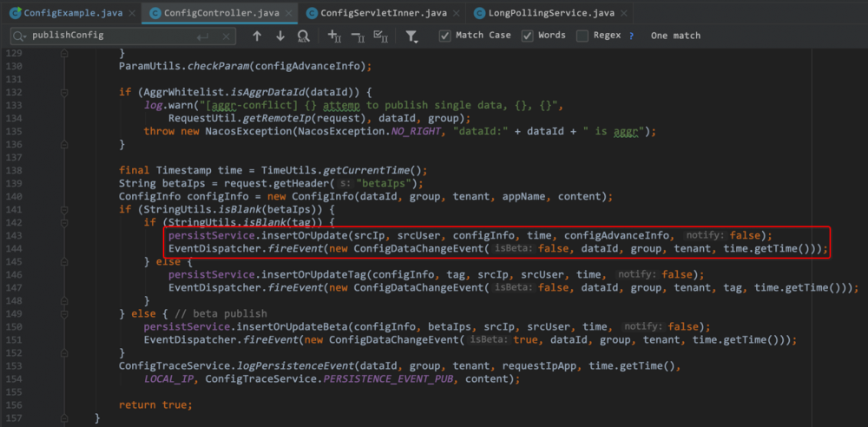Click the 'return true;' statement

tap(155, 404)
